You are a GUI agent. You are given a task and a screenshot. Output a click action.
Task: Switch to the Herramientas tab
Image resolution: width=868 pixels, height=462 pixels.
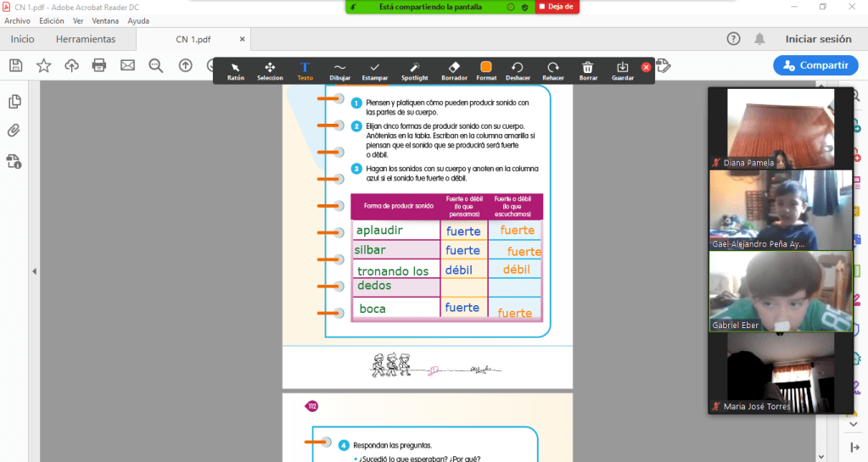pyautogui.click(x=86, y=39)
